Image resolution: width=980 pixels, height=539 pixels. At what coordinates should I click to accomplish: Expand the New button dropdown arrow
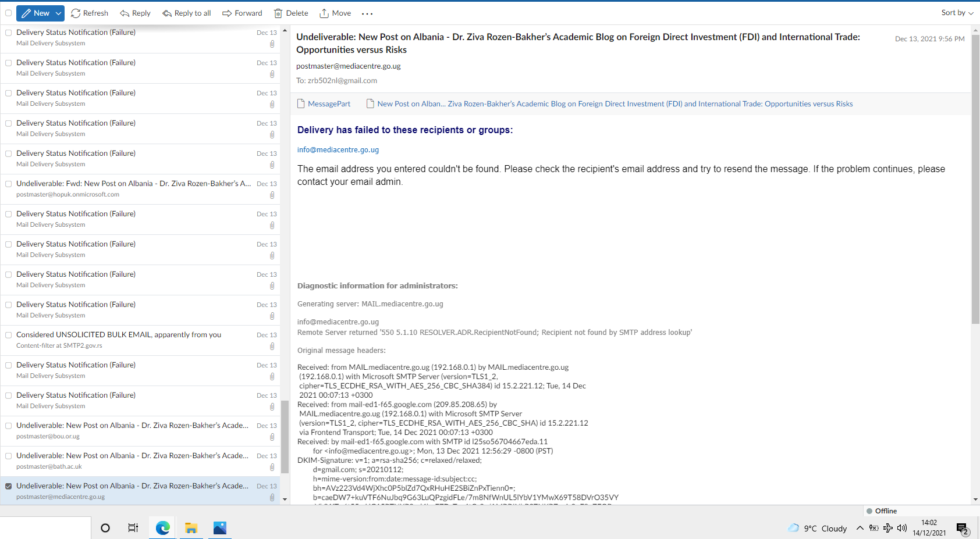point(59,13)
